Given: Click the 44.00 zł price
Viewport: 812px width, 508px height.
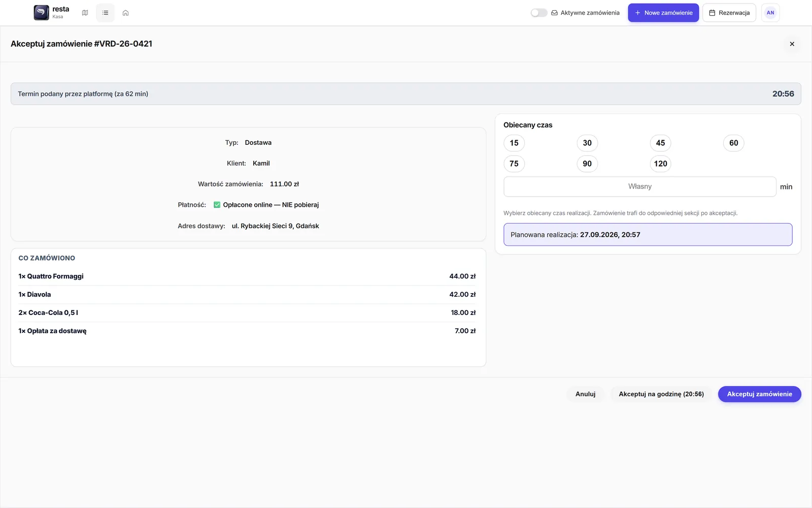Looking at the screenshot, I should tap(462, 276).
